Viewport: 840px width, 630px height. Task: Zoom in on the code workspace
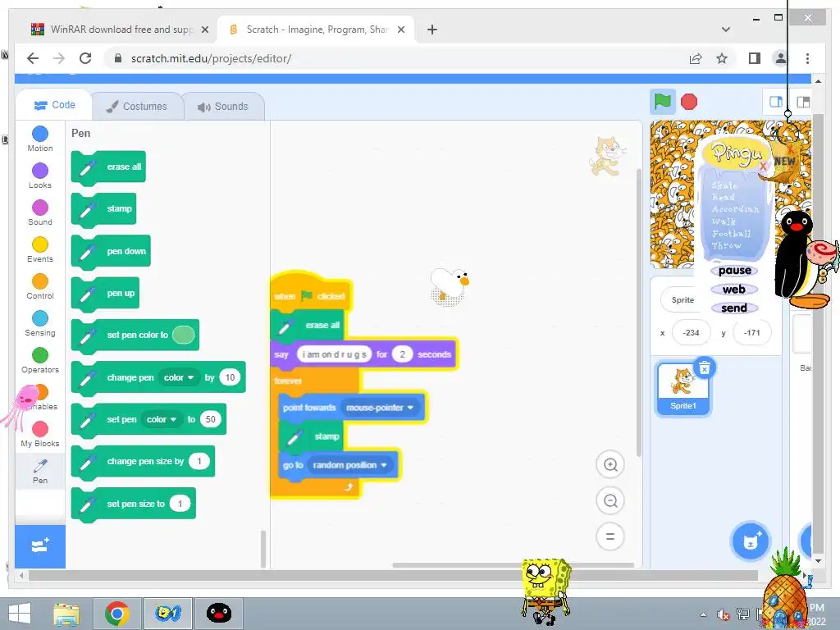click(610, 465)
